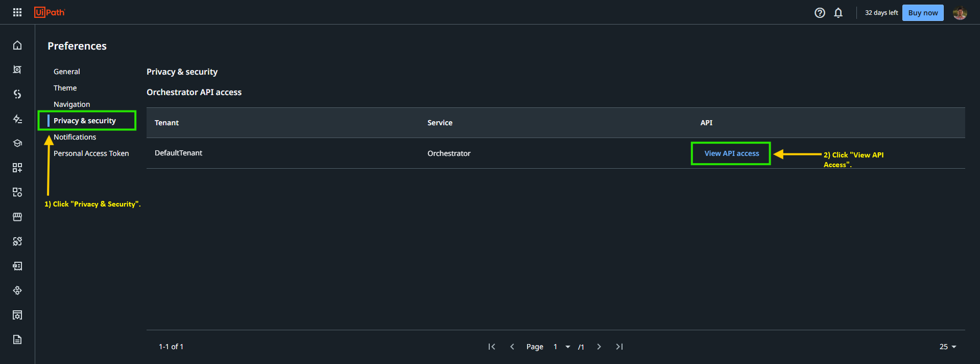Select the Theme preferences tab
This screenshot has height=364, width=980.
tap(65, 88)
